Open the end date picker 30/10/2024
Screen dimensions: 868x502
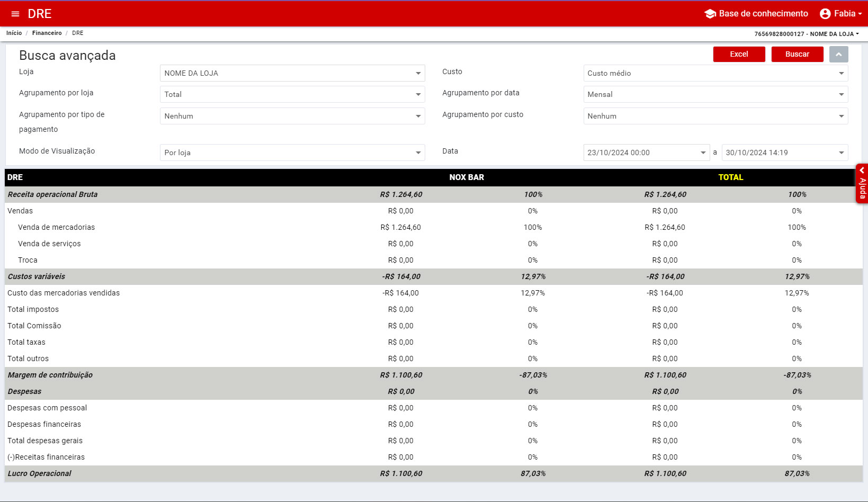(784, 153)
